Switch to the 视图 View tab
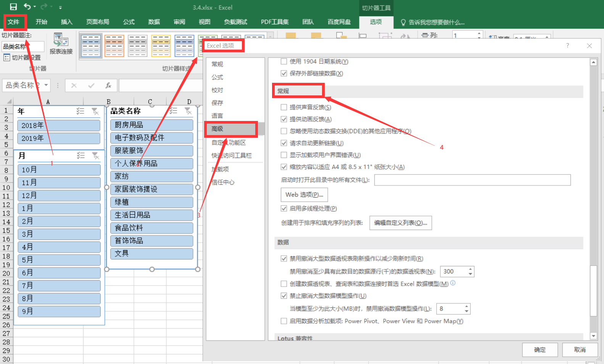 (205, 22)
